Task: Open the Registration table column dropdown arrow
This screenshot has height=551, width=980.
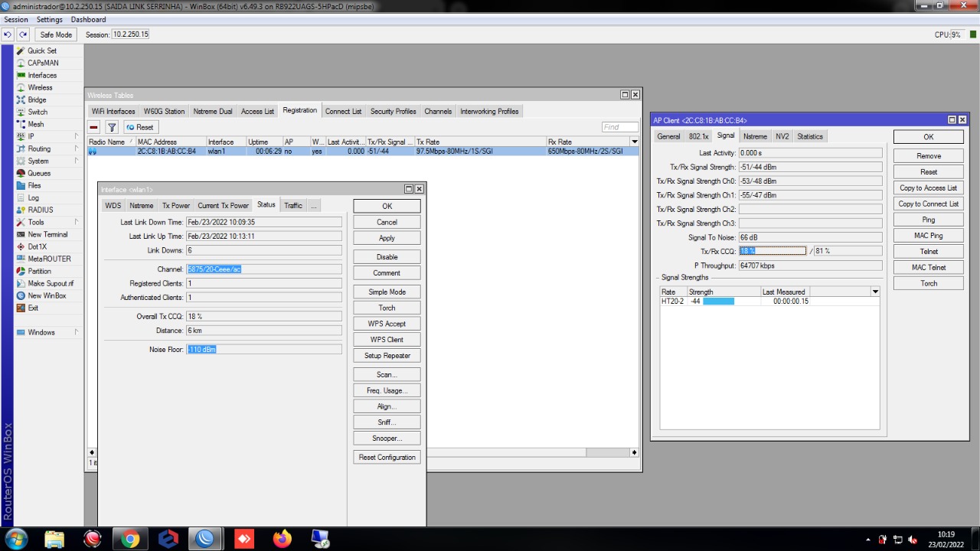Action: click(x=634, y=142)
